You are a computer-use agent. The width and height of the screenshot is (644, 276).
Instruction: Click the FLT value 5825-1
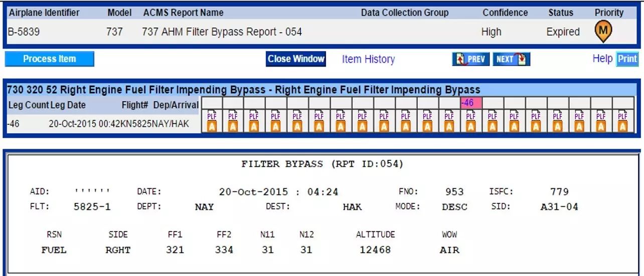point(92,207)
